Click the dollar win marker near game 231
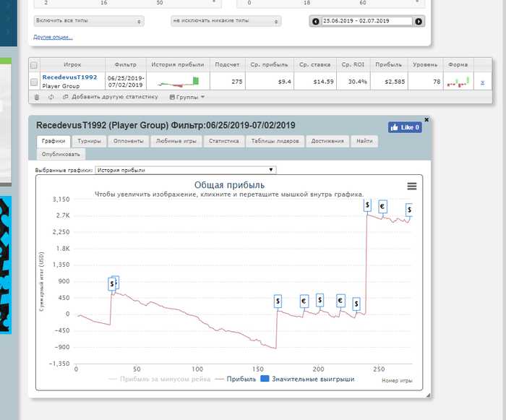 click(x=356, y=304)
